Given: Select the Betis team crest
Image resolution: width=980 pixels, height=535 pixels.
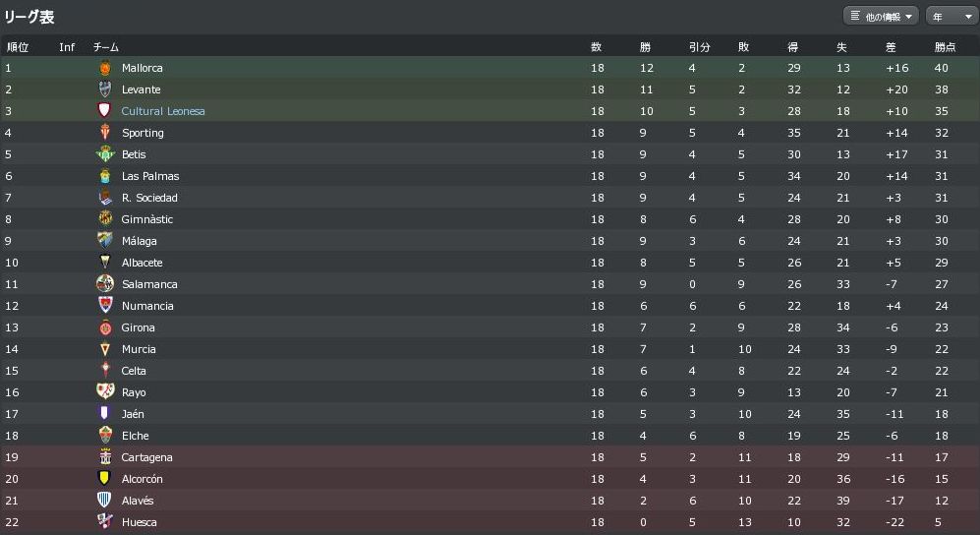Looking at the screenshot, I should point(105,154).
